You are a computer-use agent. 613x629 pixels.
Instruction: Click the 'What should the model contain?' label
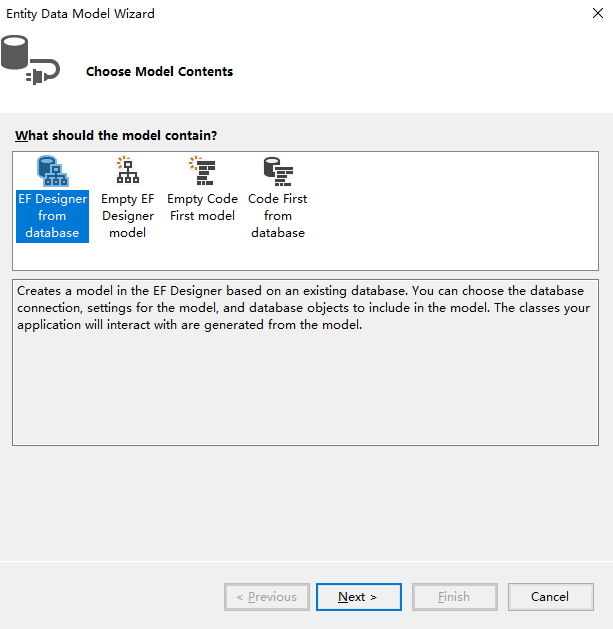116,136
